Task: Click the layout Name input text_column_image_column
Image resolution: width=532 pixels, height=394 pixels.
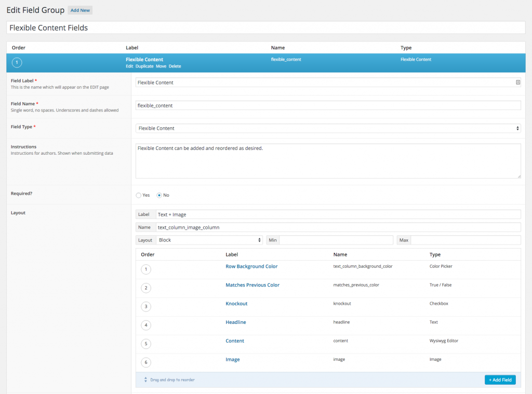Action: click(338, 227)
